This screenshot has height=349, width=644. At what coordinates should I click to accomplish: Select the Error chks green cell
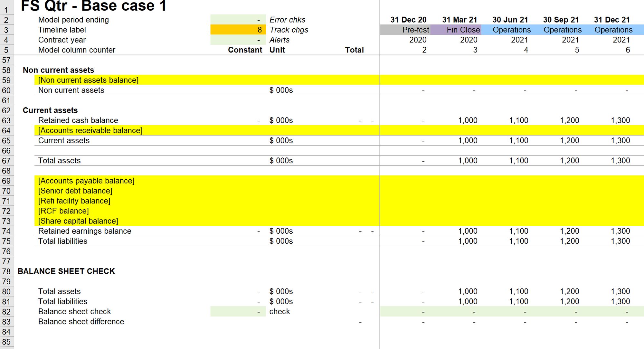pyautogui.click(x=238, y=20)
